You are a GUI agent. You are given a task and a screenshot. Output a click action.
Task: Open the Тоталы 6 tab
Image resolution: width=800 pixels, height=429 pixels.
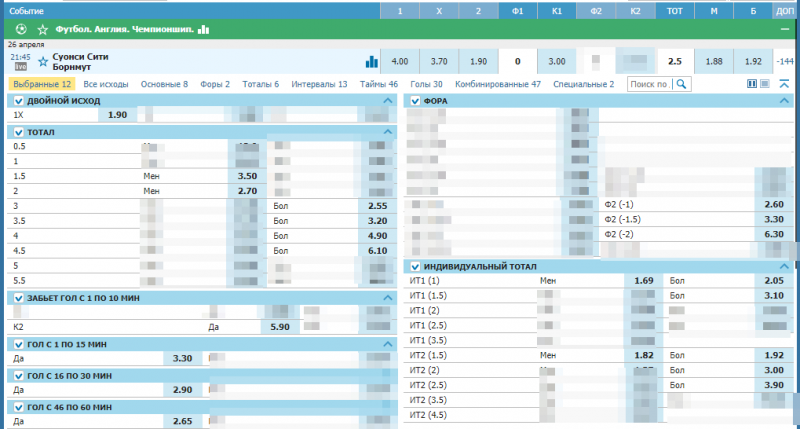pyautogui.click(x=261, y=85)
